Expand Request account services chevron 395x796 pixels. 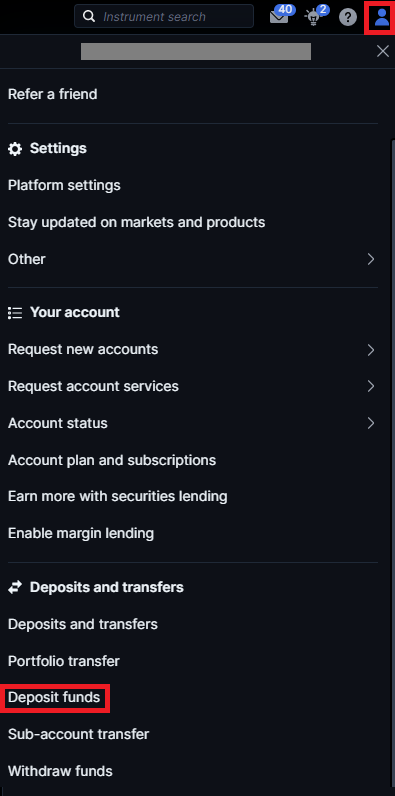(371, 386)
